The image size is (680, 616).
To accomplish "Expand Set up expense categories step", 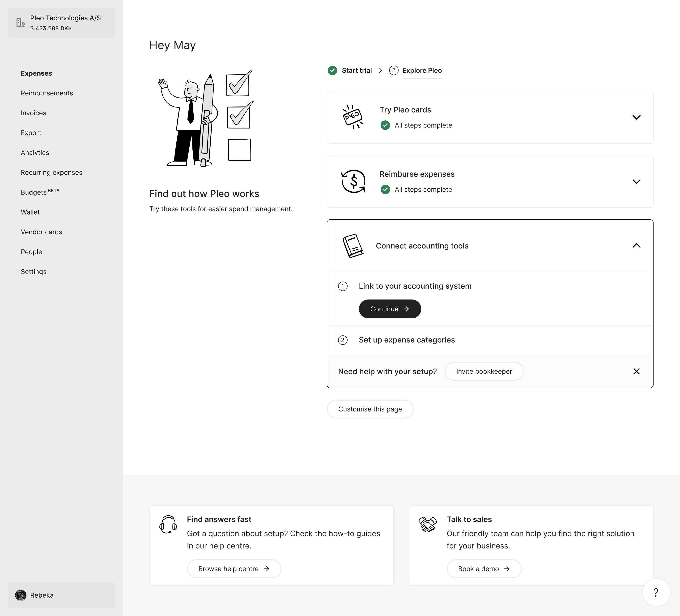I will tap(490, 340).
